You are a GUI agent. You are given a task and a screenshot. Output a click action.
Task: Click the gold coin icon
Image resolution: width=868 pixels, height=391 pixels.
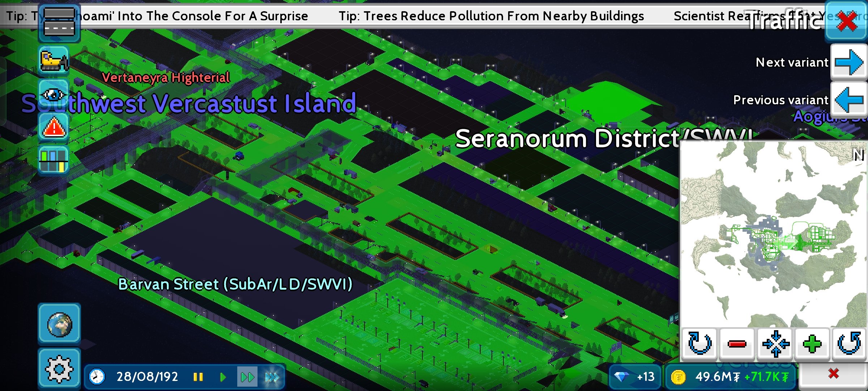[678, 377]
